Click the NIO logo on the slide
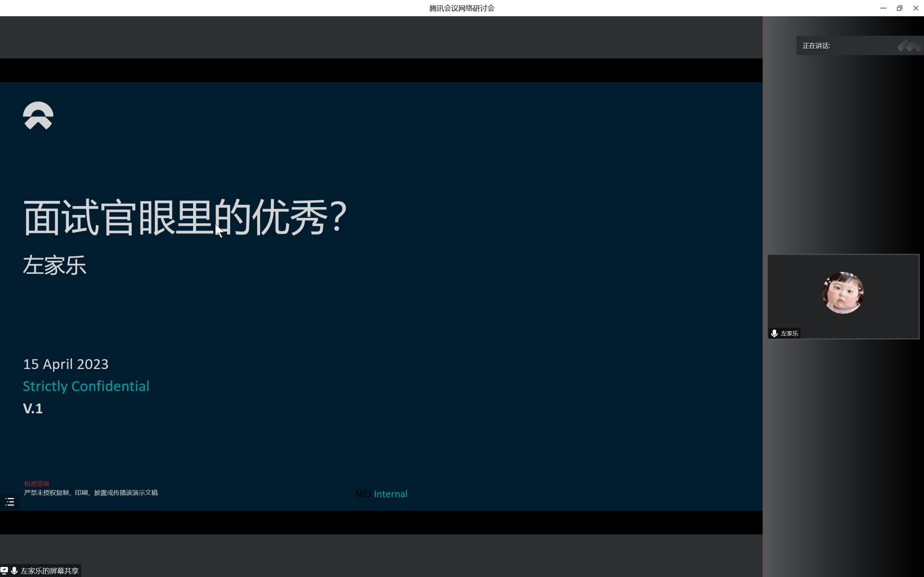The width and height of the screenshot is (924, 577). [x=38, y=116]
